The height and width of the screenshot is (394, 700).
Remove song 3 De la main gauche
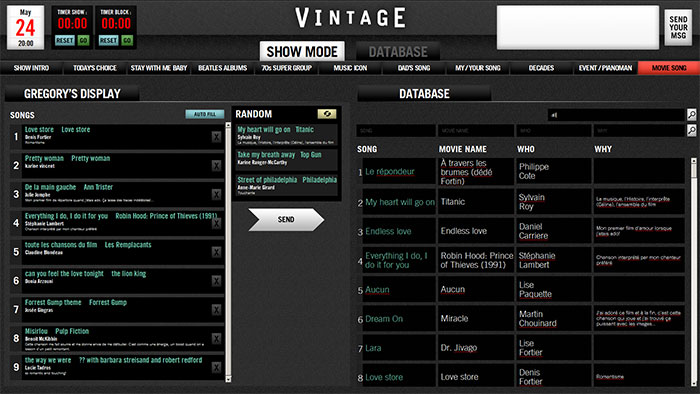[217, 195]
